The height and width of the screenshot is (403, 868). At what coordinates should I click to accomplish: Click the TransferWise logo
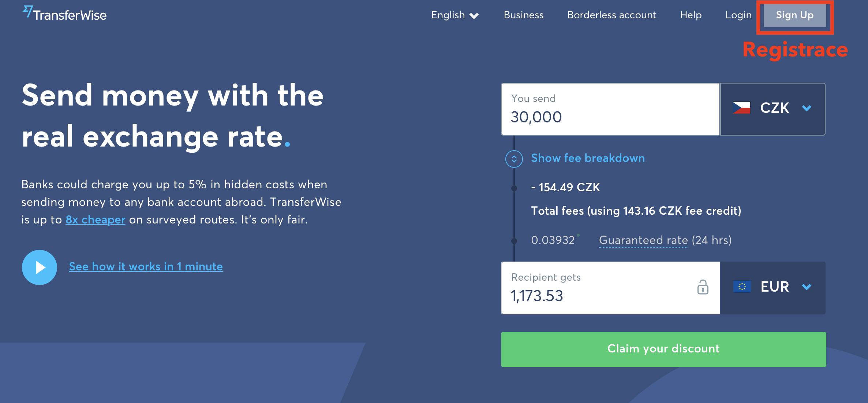coord(64,14)
